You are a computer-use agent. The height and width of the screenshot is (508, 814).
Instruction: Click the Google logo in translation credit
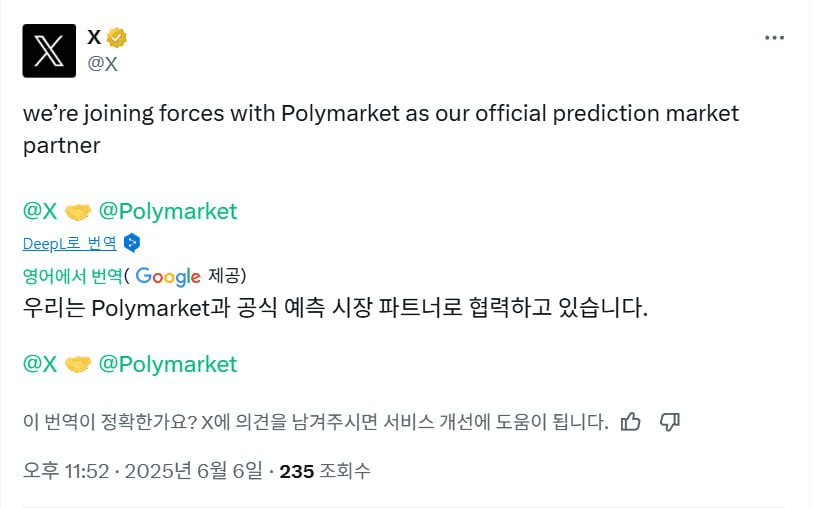coord(168,275)
